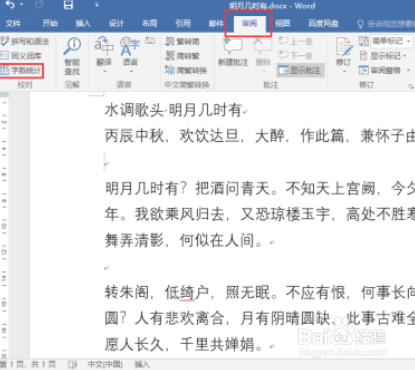
Task: Click the page count in status bar
Action: [28, 365]
